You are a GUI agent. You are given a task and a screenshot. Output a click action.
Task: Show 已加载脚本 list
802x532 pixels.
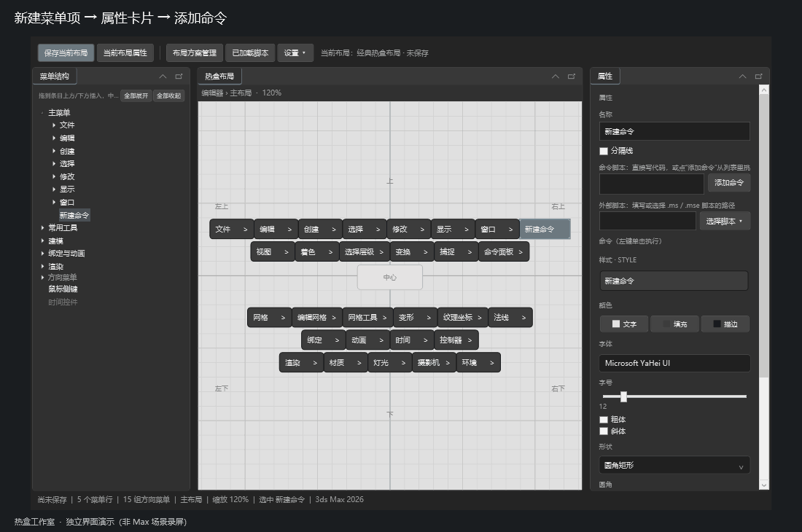tap(250, 52)
